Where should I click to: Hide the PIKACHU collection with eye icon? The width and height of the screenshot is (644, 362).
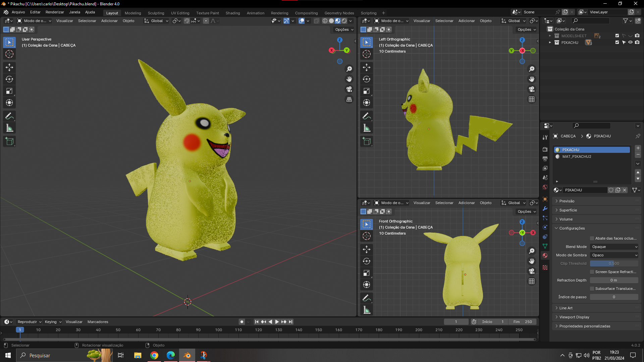click(630, 43)
